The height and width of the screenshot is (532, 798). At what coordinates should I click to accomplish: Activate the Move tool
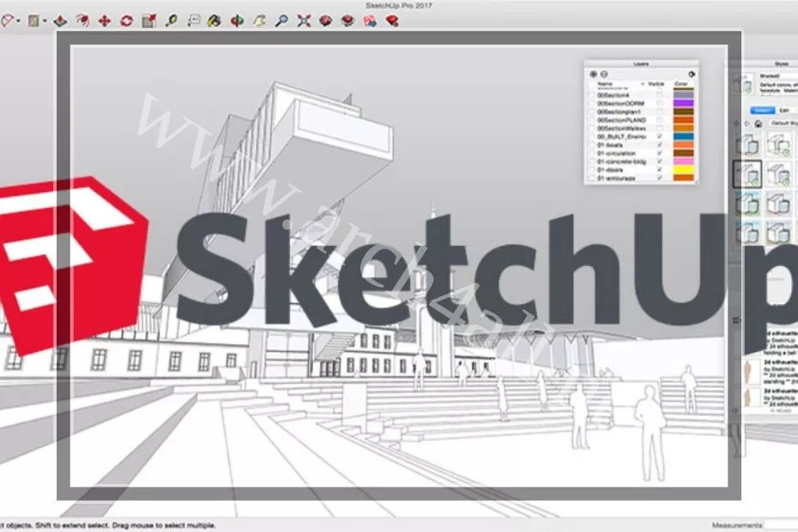pyautogui.click(x=103, y=19)
